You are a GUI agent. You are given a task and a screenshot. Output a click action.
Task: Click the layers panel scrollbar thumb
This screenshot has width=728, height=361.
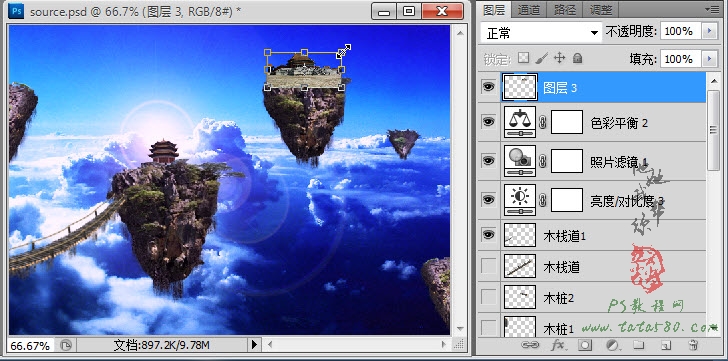714,130
